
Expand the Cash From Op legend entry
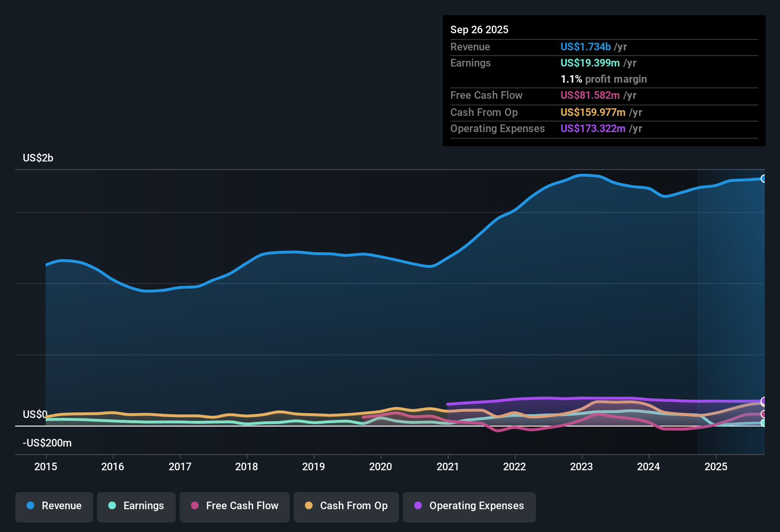[346, 506]
